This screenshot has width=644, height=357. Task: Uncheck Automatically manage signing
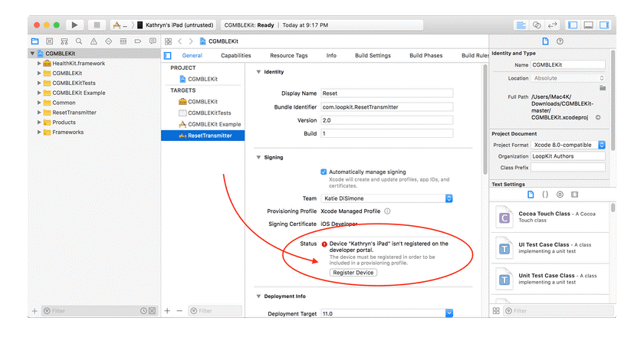[324, 172]
